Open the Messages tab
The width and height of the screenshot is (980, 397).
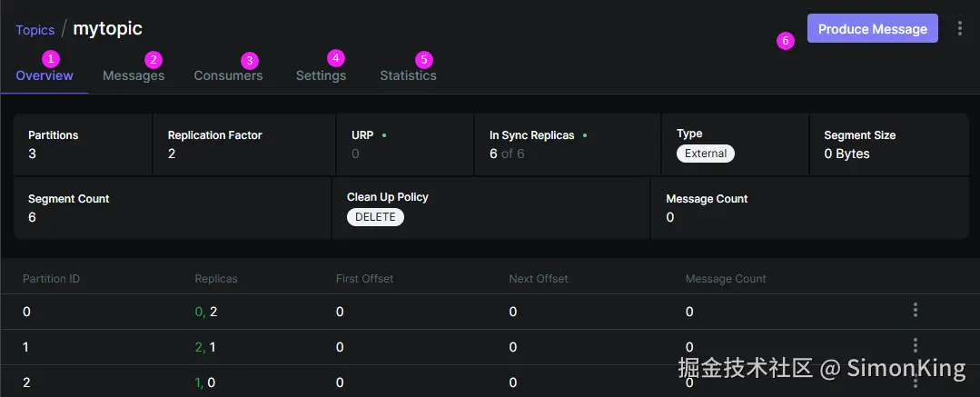coord(134,75)
